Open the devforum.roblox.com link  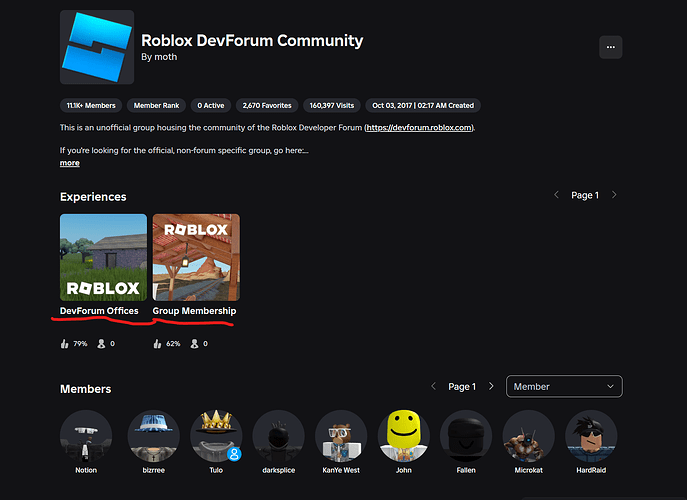[x=419, y=128]
